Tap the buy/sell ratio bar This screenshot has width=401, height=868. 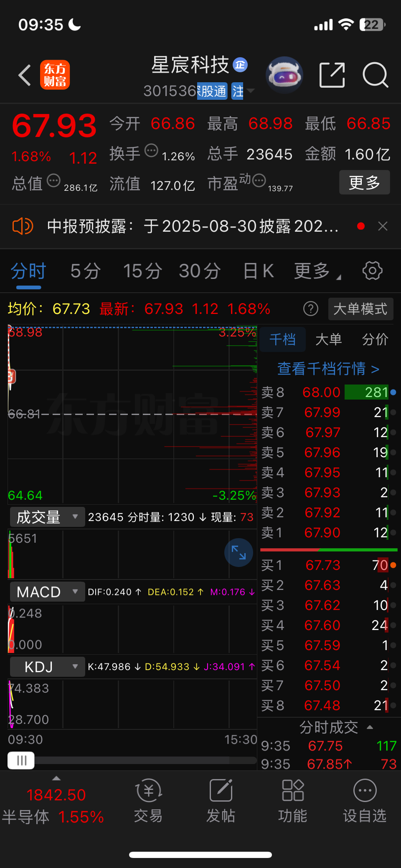point(328,550)
